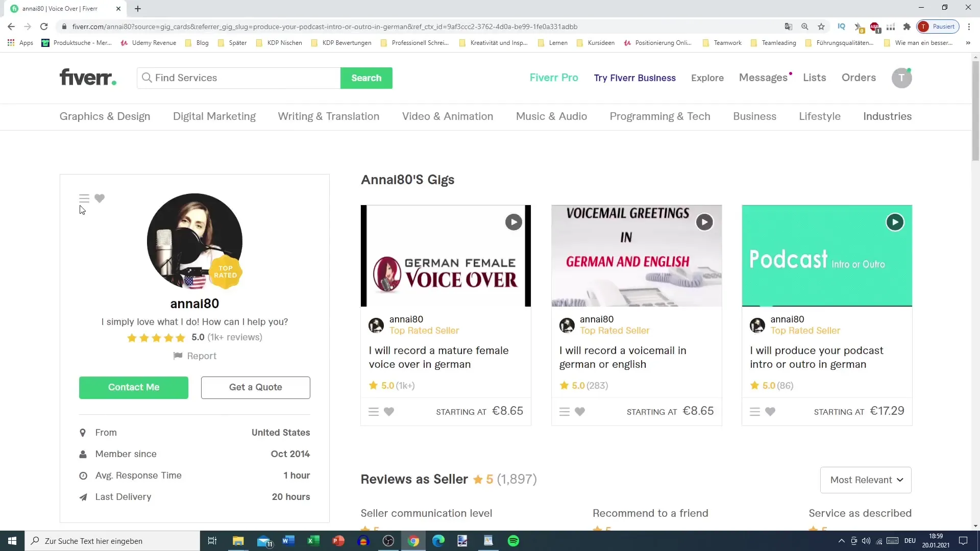Add podcast intro gig to a list
This screenshot has height=551, width=980.
pyautogui.click(x=755, y=412)
